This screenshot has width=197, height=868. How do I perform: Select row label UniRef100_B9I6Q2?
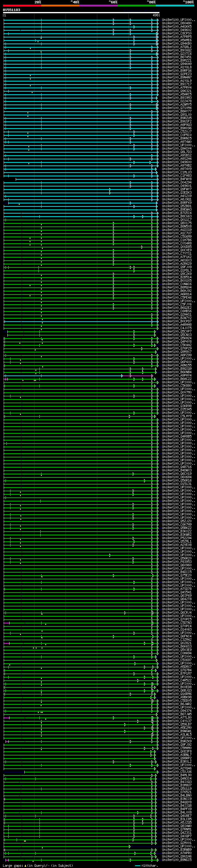[177, 50]
